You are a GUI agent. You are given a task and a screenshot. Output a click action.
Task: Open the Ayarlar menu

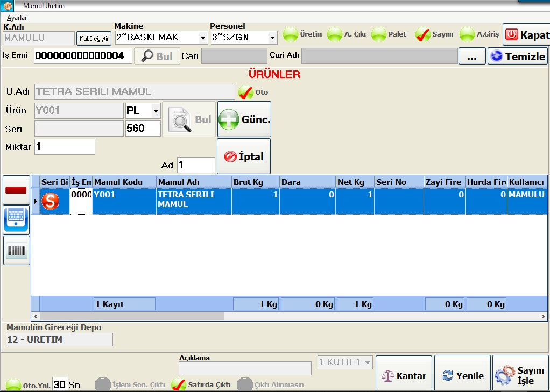[17, 18]
